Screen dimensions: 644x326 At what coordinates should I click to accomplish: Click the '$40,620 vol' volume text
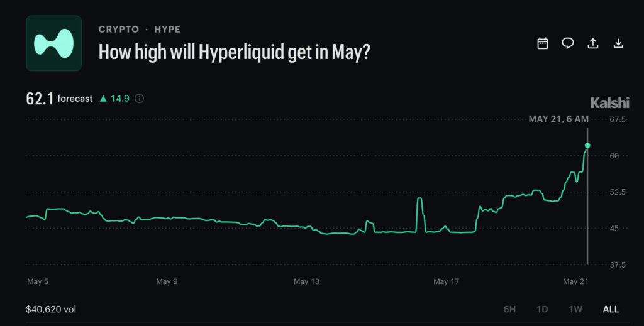click(51, 309)
